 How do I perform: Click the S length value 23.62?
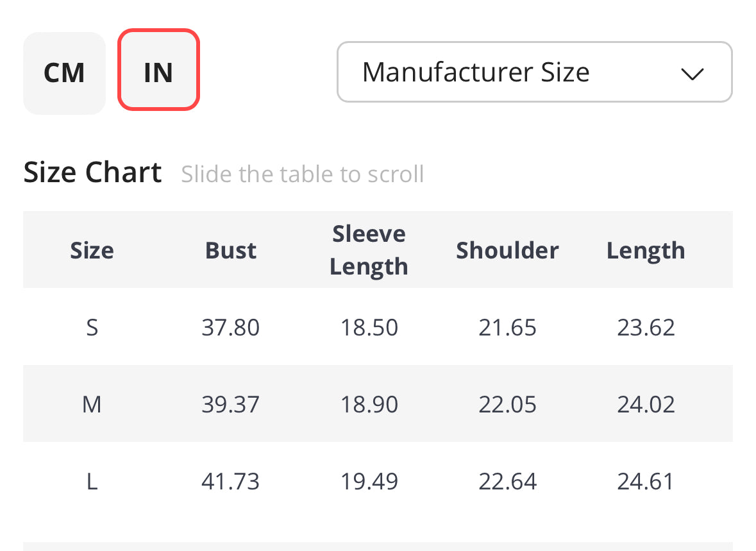(x=646, y=327)
